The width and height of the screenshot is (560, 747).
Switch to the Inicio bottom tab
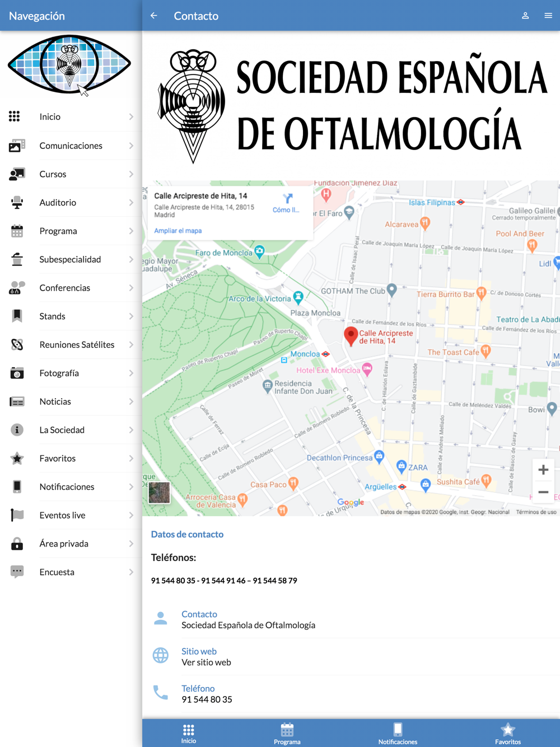point(189,733)
